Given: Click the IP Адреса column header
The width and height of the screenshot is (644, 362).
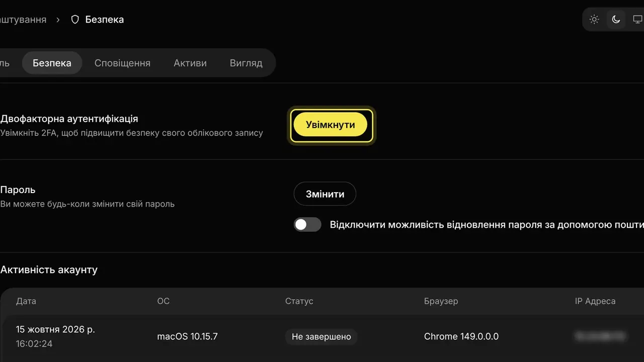Looking at the screenshot, I should coord(595,301).
